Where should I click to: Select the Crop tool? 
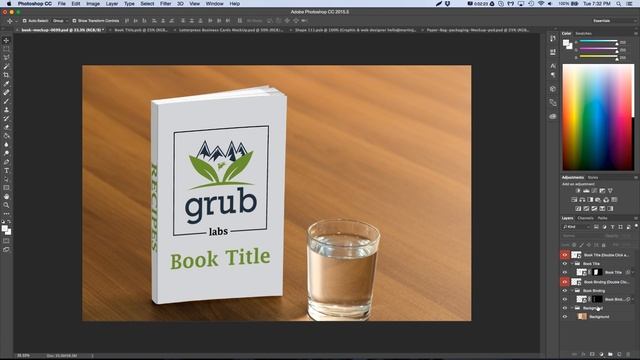[6, 75]
